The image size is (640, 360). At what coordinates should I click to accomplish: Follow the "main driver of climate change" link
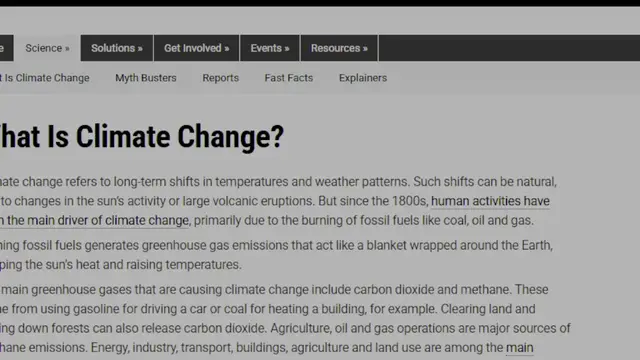click(x=94, y=220)
